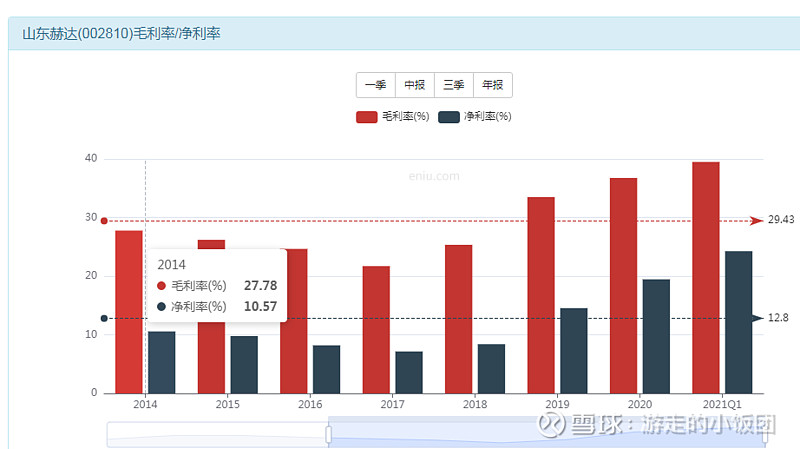Click the 2017 axis label

point(392,404)
